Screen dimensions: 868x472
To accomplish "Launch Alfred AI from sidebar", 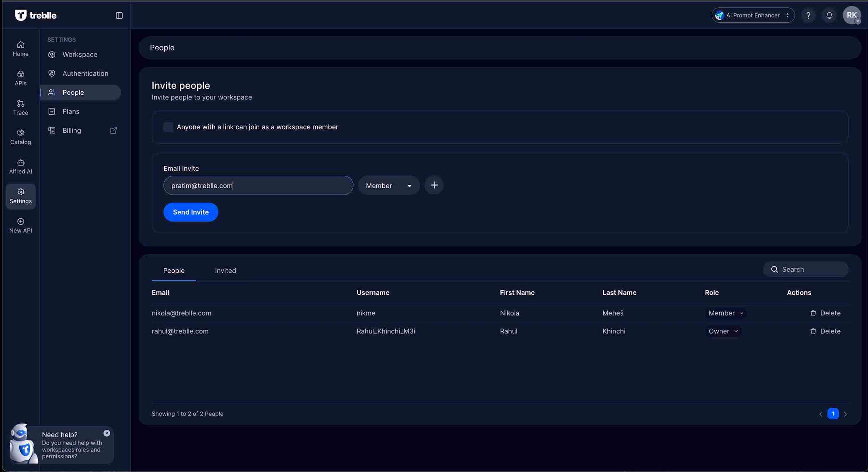I will (x=21, y=166).
